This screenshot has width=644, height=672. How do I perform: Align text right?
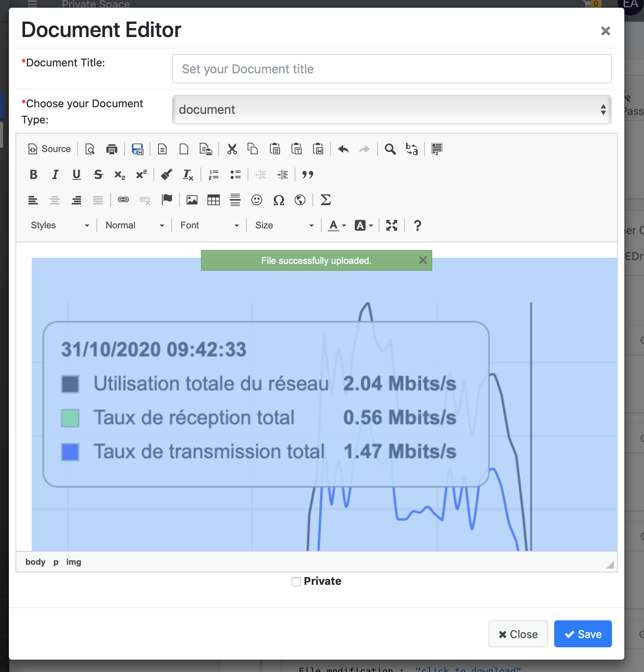[76, 200]
